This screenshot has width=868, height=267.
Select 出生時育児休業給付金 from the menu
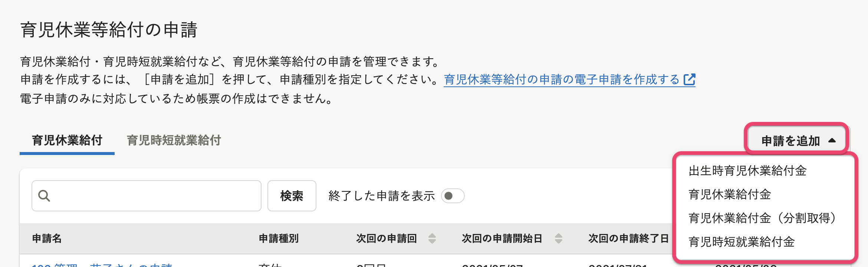click(x=747, y=171)
